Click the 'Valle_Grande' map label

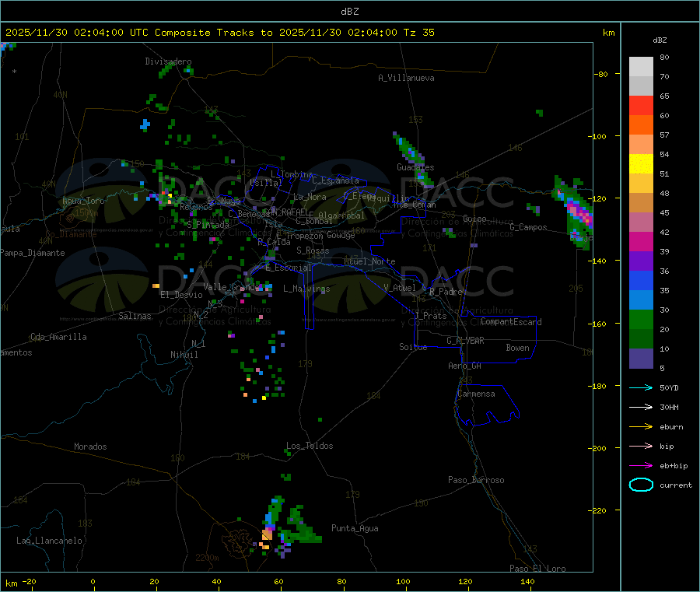pos(232,286)
